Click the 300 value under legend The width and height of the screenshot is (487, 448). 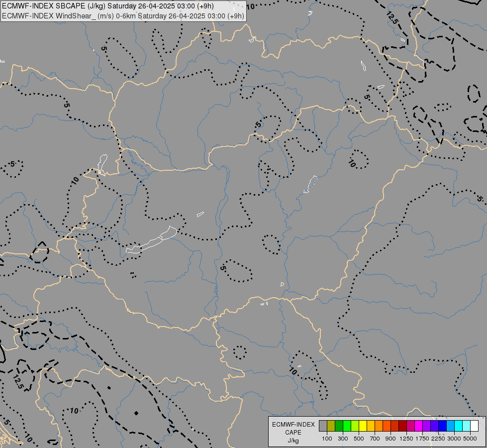pyautogui.click(x=343, y=439)
